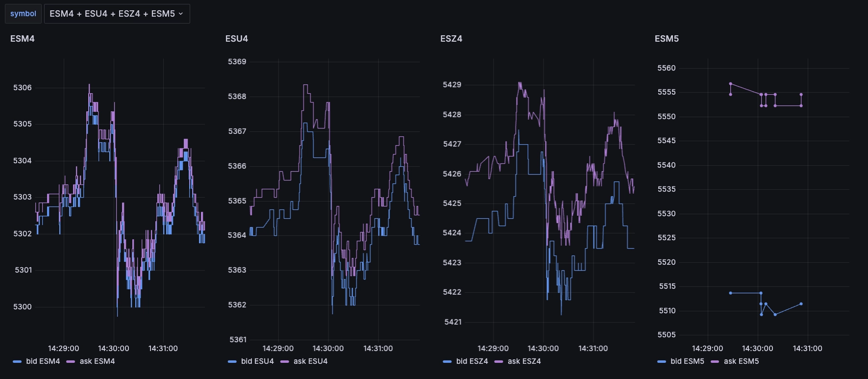Screen dimensions: 868x379
Task: Toggle the ask ESM4 legend series
Action: click(97, 361)
